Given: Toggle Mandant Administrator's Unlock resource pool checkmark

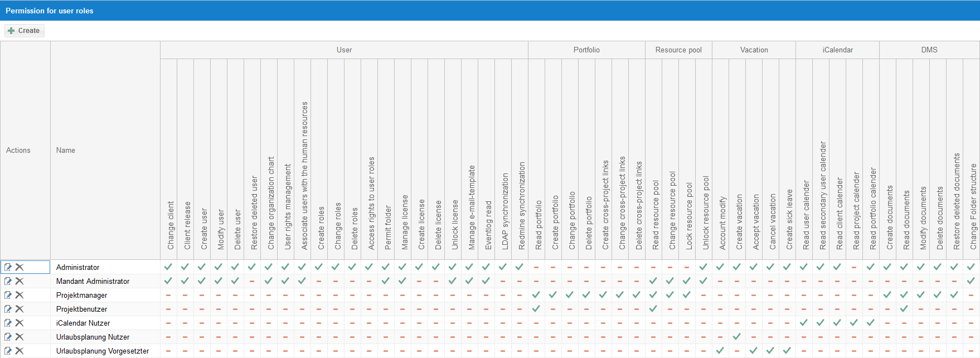Looking at the screenshot, I should click(x=704, y=281).
